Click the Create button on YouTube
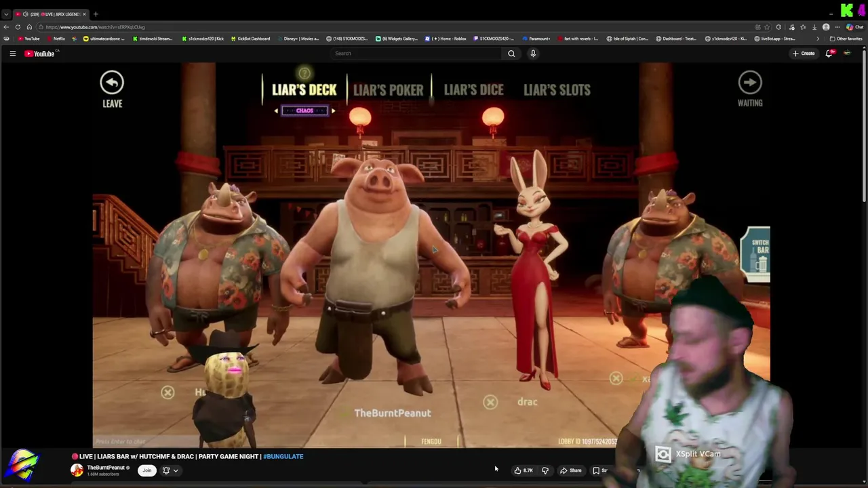 pyautogui.click(x=804, y=54)
